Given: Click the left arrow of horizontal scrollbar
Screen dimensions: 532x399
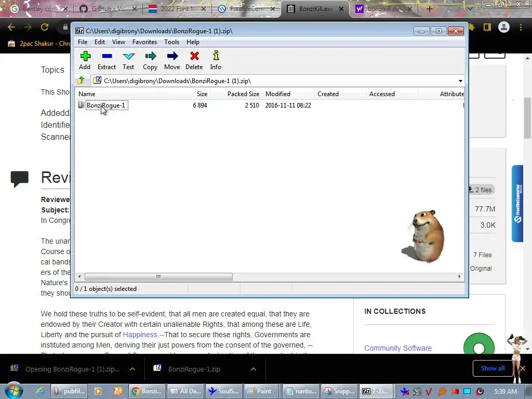Looking at the screenshot, I should click(79, 276).
